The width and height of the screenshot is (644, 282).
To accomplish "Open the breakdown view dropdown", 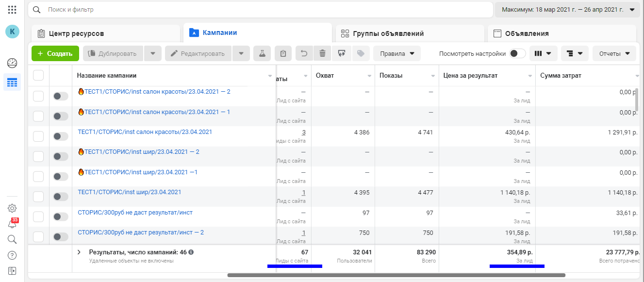I will [x=575, y=53].
